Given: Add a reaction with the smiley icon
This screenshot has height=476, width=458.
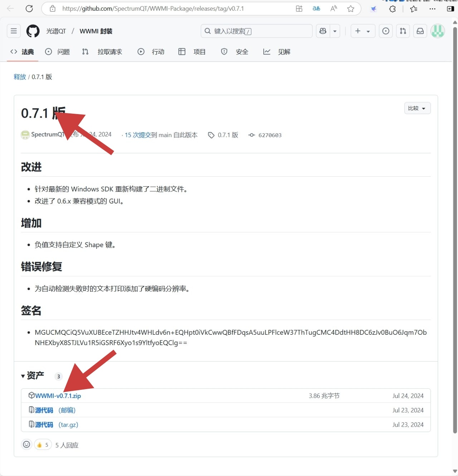Looking at the screenshot, I should (26, 445).
